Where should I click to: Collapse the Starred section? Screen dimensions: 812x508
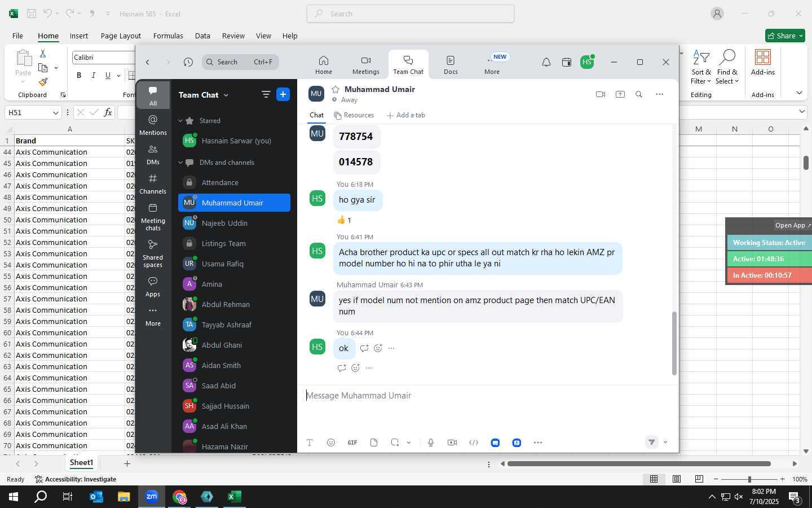[180, 121]
